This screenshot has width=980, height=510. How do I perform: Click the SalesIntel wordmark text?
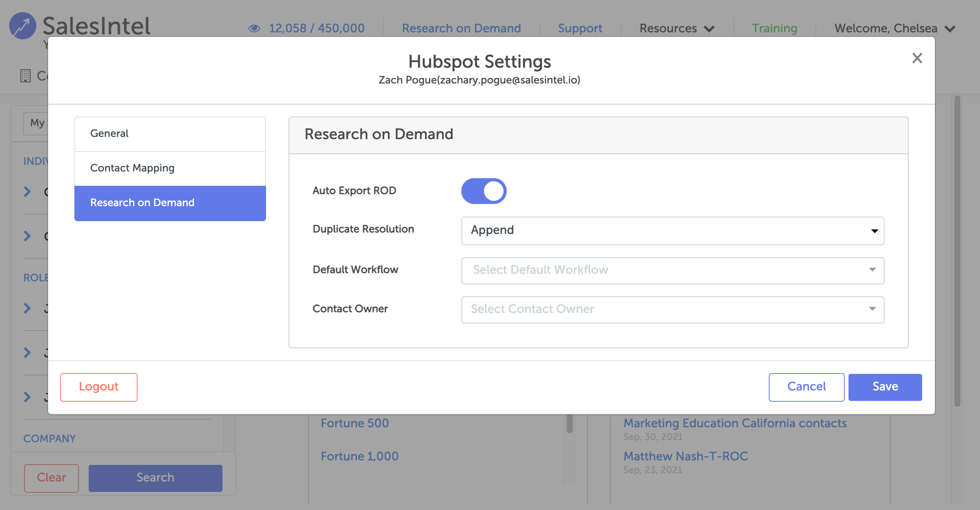point(96,26)
